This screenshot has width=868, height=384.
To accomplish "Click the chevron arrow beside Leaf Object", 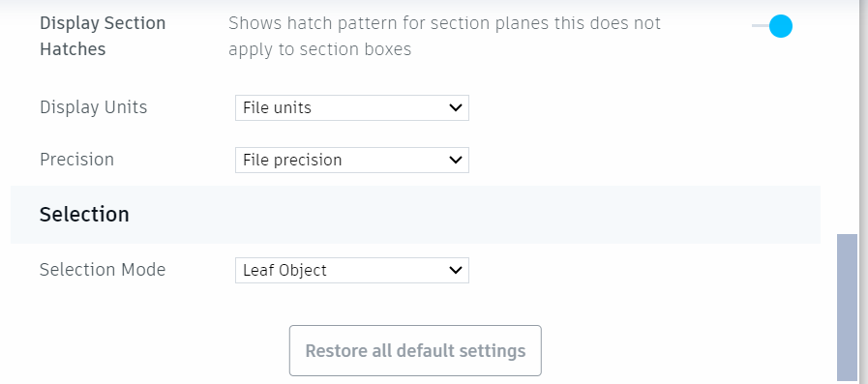I will [456, 270].
